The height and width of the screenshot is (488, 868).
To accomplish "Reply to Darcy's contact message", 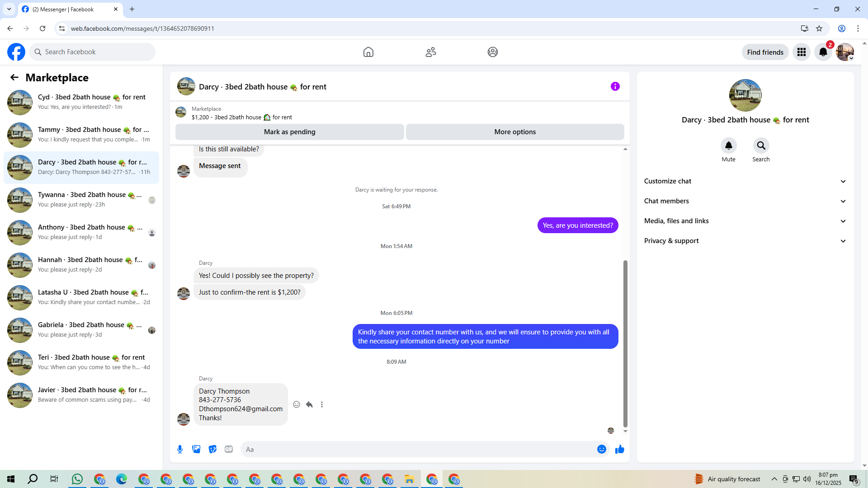I will (x=309, y=404).
